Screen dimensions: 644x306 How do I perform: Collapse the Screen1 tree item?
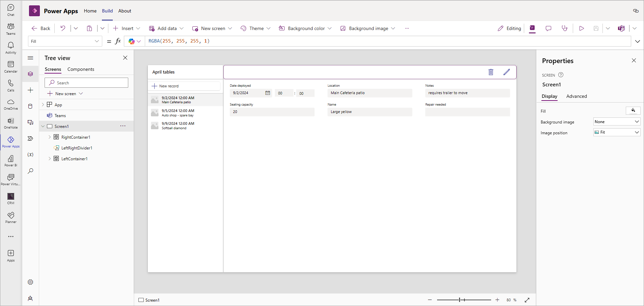(x=43, y=126)
